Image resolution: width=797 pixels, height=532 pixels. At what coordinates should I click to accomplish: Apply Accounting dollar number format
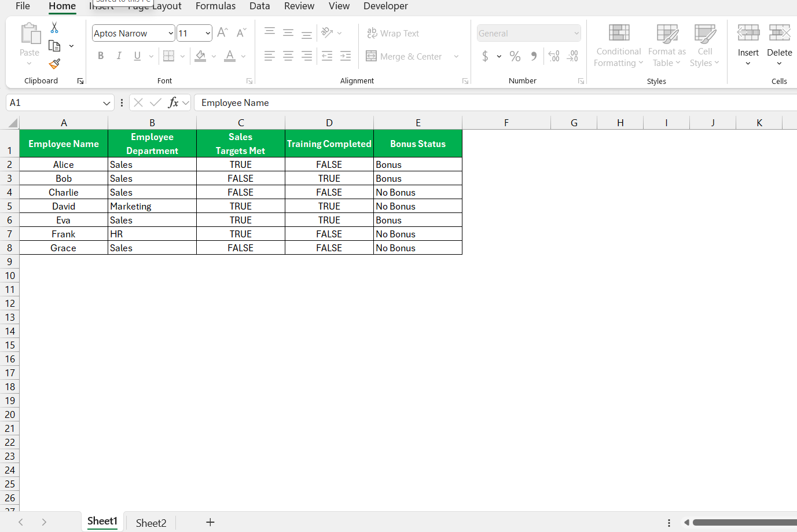tap(485, 56)
